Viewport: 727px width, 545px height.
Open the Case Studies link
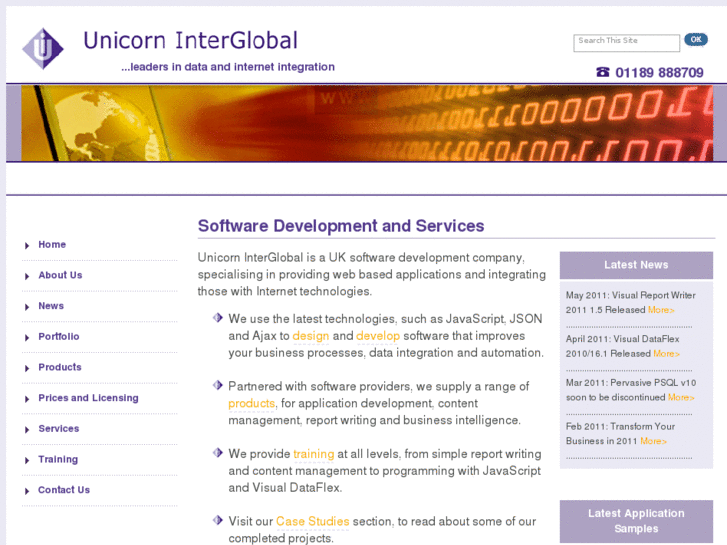click(x=312, y=521)
